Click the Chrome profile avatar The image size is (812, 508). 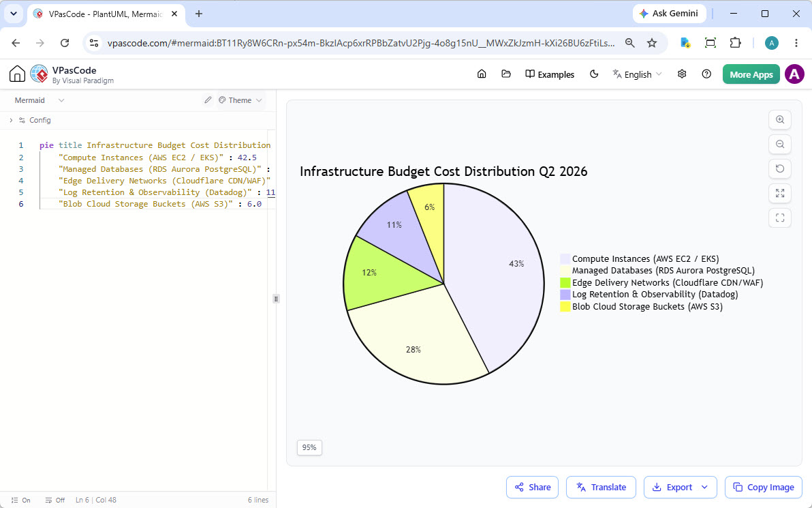(772, 43)
